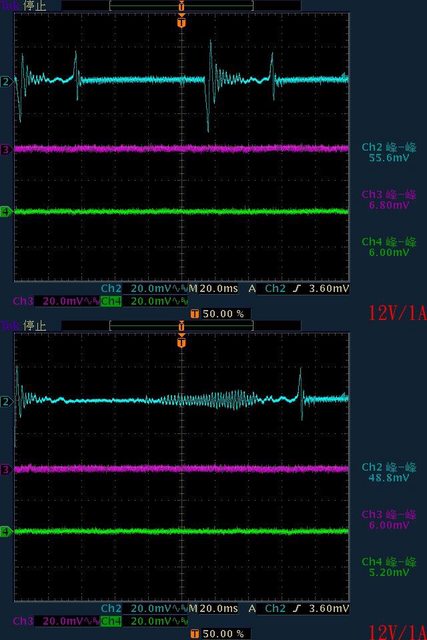Select the Ch2 peak-peak 55.6mV measurement
427x640 pixels.
[x=389, y=152]
